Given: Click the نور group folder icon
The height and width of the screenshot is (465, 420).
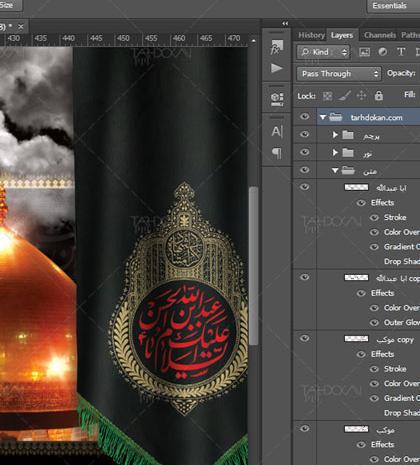Looking at the screenshot, I should point(348,153).
